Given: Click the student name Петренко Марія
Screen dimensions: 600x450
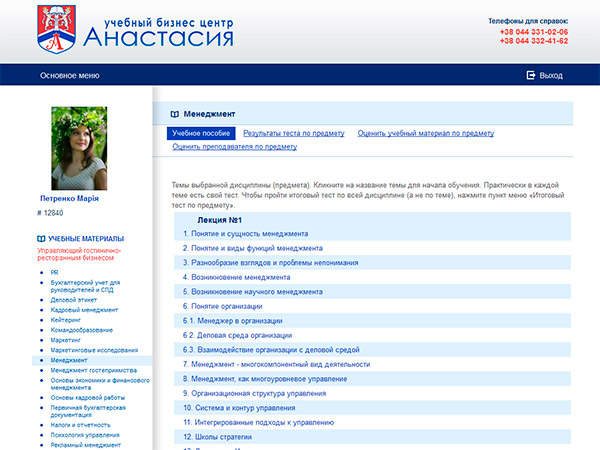Looking at the screenshot, I should [69, 198].
